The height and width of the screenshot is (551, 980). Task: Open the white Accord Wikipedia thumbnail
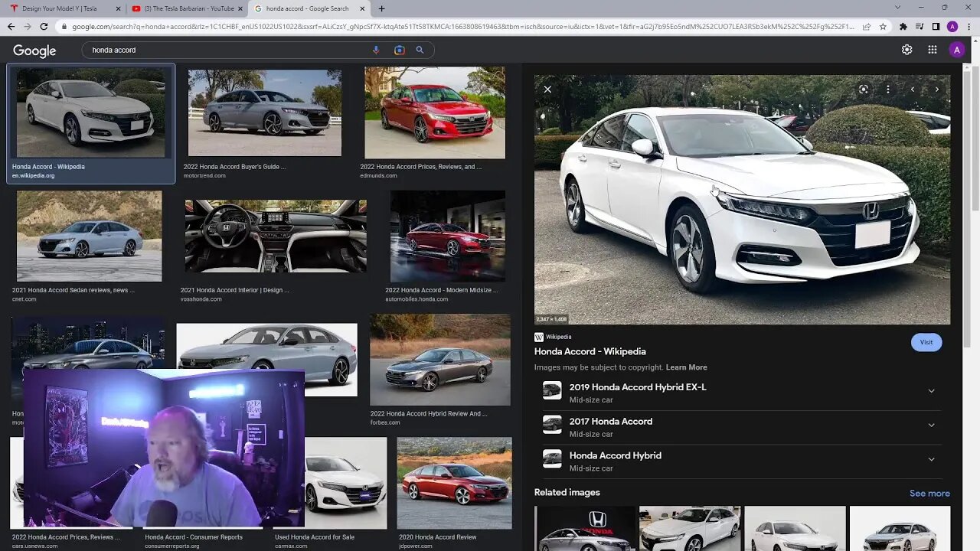click(90, 113)
